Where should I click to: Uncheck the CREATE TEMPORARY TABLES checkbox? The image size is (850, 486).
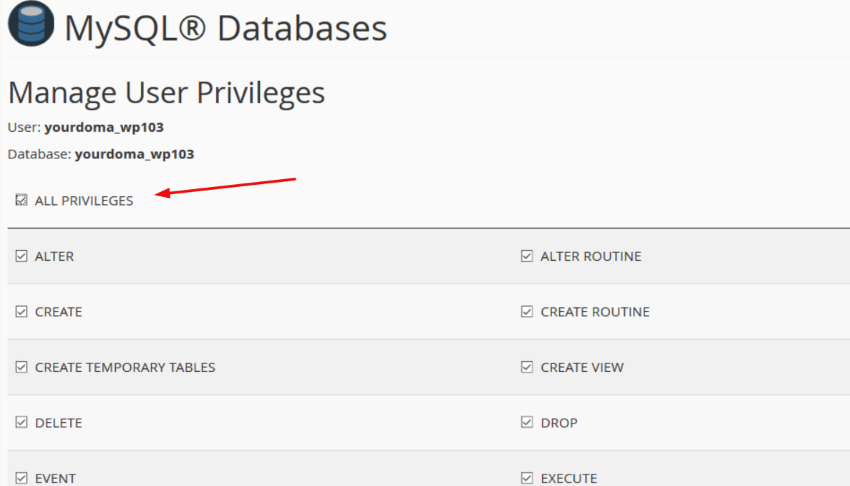tap(21, 367)
